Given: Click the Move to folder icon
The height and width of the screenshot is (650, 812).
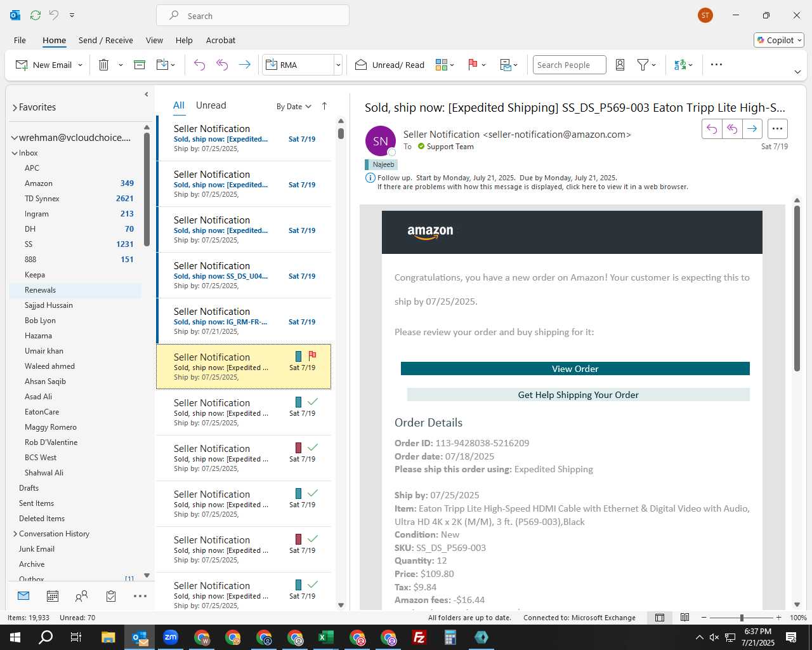Looking at the screenshot, I should (x=162, y=65).
